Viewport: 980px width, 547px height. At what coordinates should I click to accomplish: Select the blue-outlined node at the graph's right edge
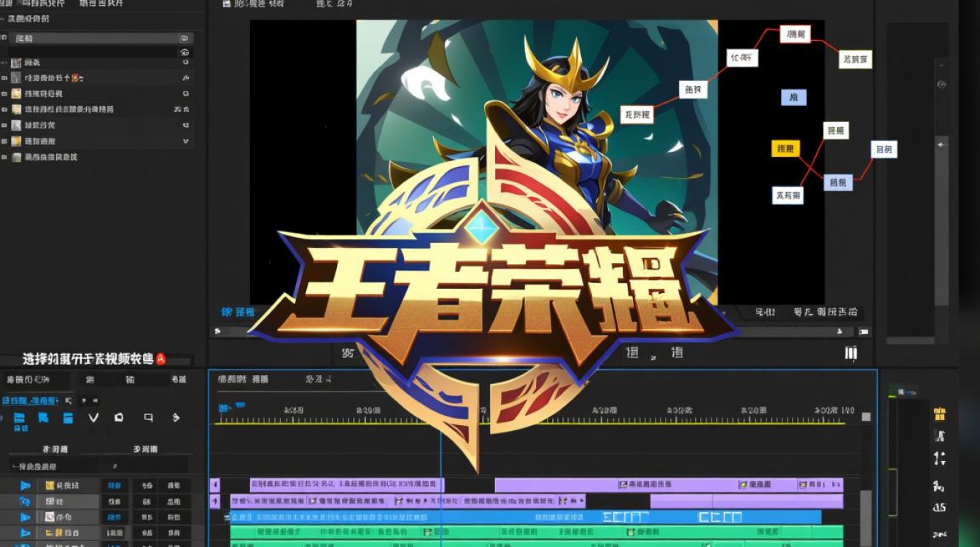(x=884, y=150)
